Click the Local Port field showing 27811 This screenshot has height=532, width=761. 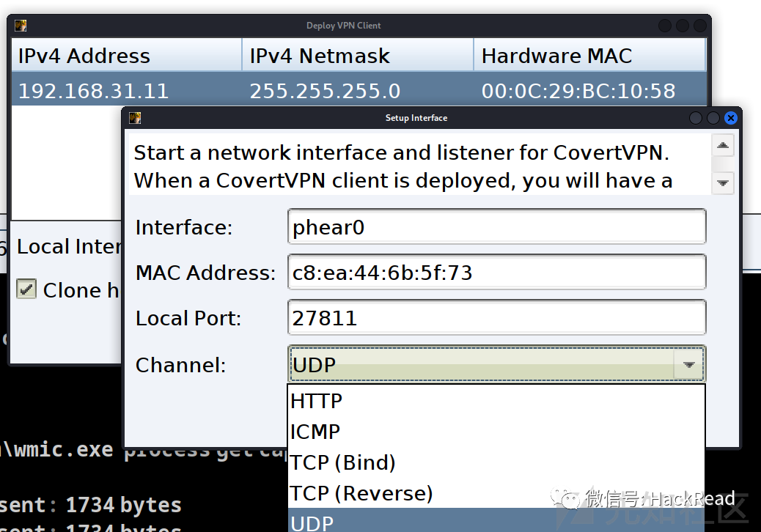click(x=496, y=317)
